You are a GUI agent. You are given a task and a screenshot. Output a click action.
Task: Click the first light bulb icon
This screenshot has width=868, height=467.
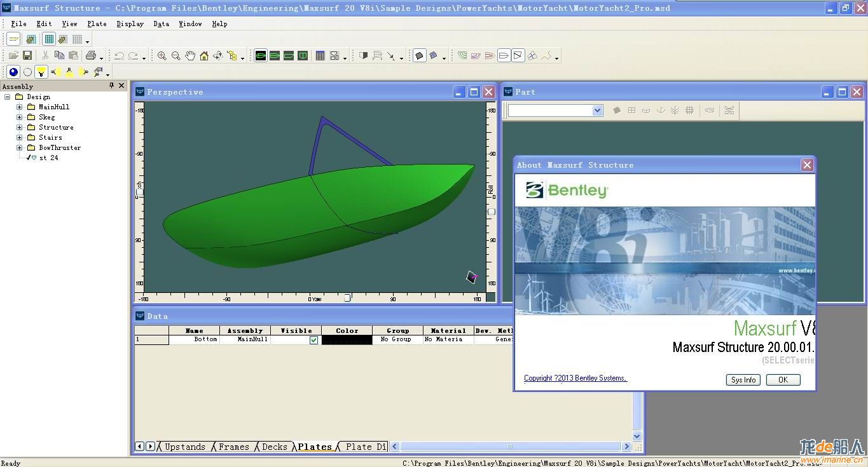(55, 72)
